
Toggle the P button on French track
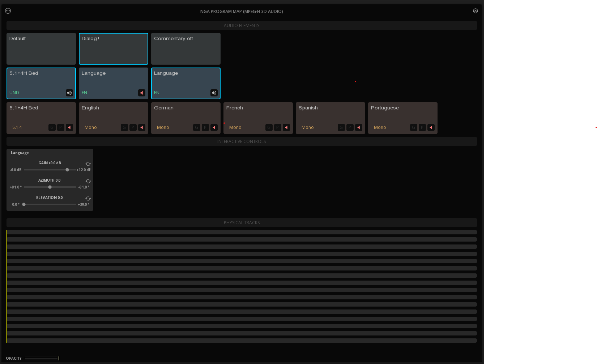coord(278,127)
